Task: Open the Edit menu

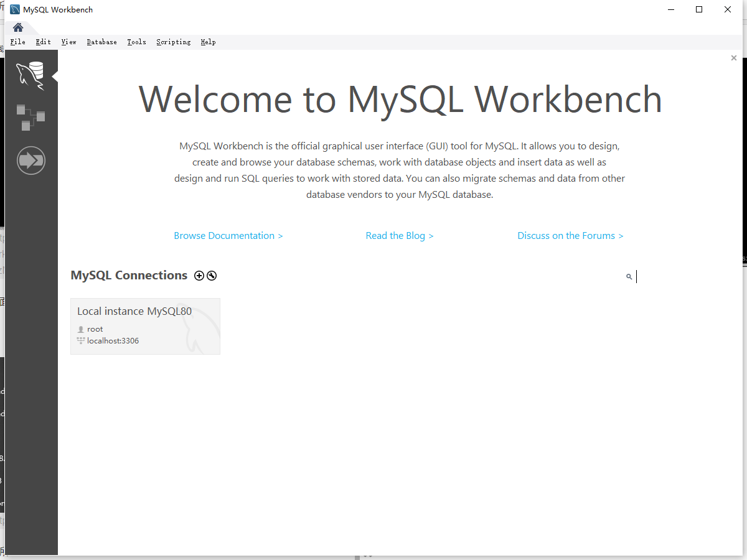Action: click(x=43, y=42)
